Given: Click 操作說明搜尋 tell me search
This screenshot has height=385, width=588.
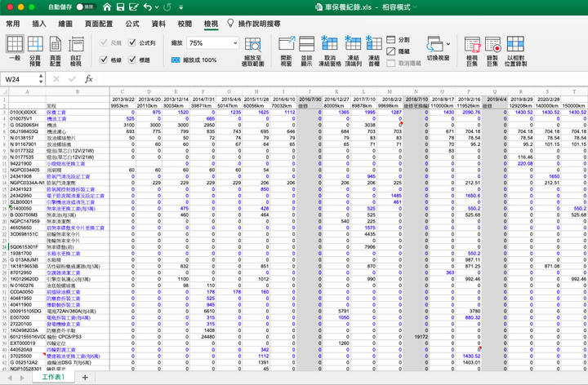Looking at the screenshot, I should (259, 24).
